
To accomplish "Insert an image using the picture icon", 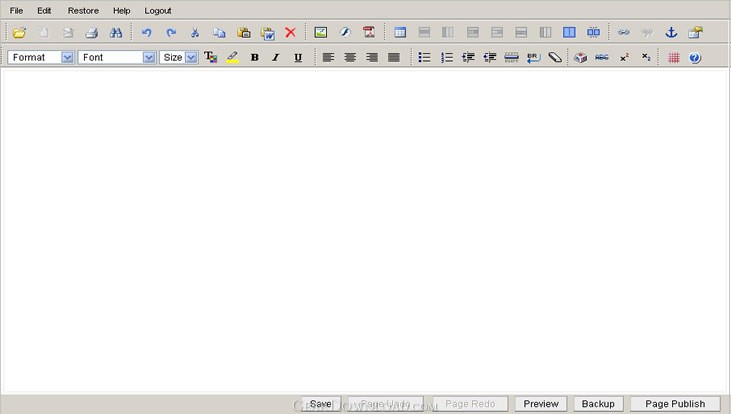I will click(321, 33).
